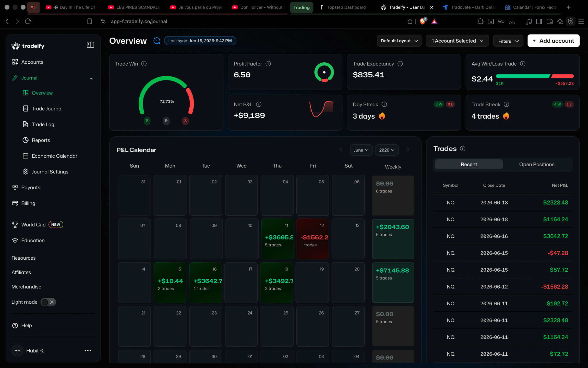588x368 pixels.
Task: Toggle the browser sidebar panel icon
Action: point(539,21)
